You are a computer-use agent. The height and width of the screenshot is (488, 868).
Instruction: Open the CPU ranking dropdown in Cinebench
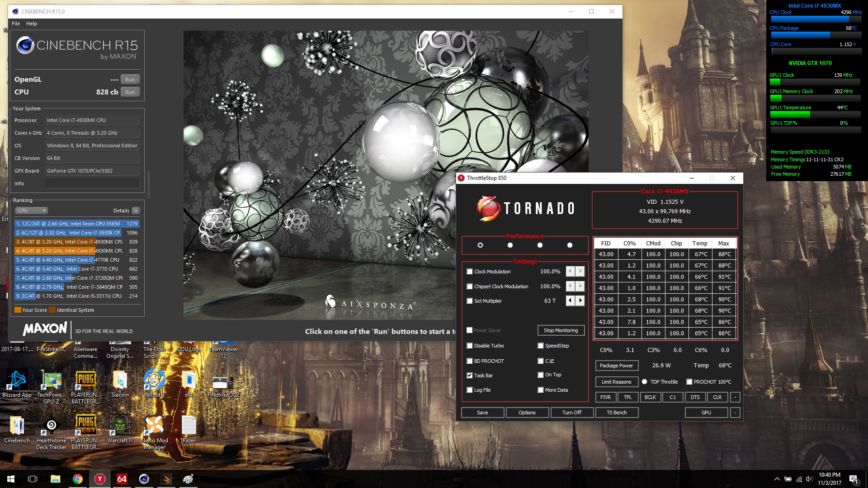click(32, 211)
